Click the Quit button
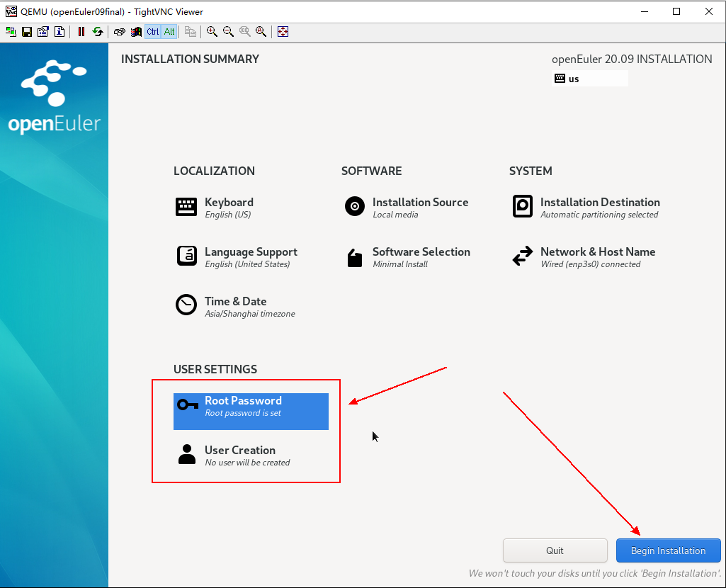The height and width of the screenshot is (588, 726). point(555,550)
